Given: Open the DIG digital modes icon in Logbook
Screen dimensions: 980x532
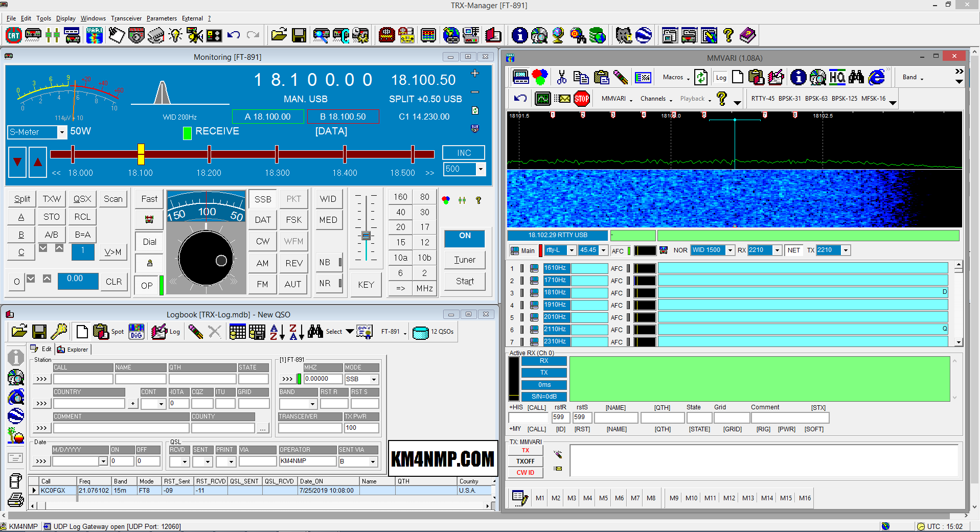Looking at the screenshot, I should click(x=136, y=332).
